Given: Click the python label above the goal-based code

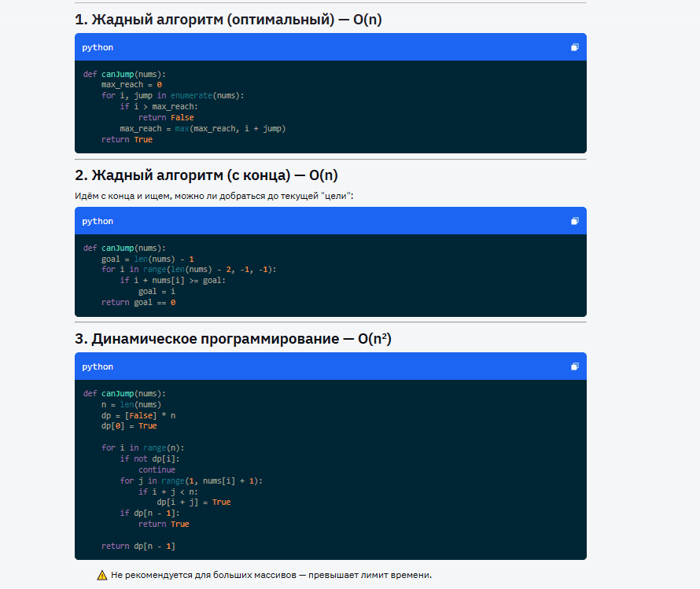Looking at the screenshot, I should [x=98, y=221].
